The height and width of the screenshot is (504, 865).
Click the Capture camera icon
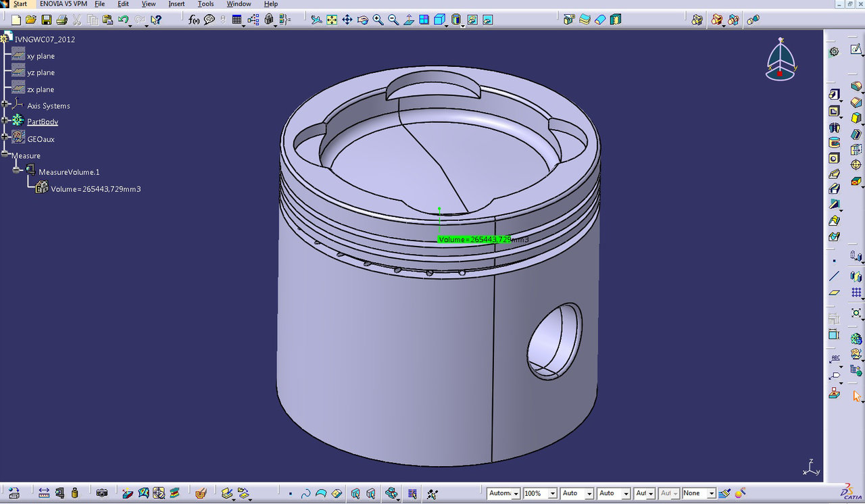click(102, 493)
